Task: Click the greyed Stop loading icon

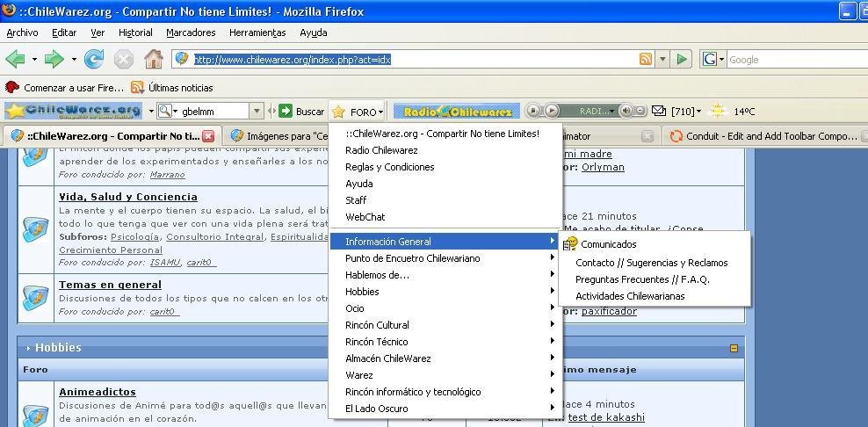Action: (x=124, y=59)
